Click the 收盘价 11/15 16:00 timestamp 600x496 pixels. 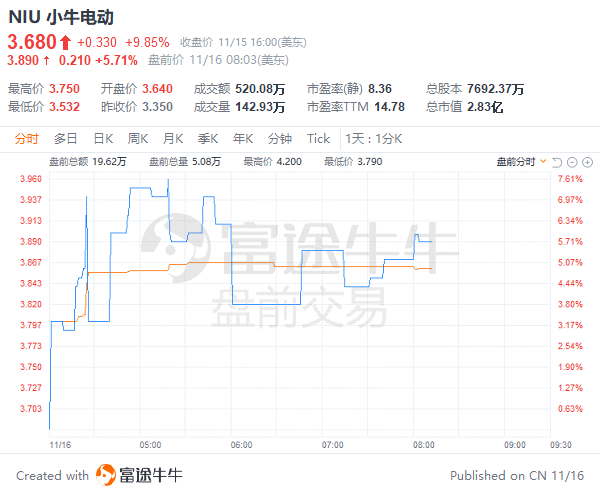click(x=243, y=42)
